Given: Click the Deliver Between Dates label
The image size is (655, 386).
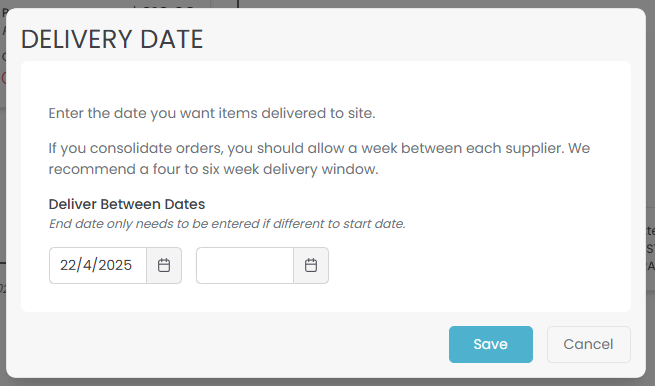Looking at the screenshot, I should [127, 204].
